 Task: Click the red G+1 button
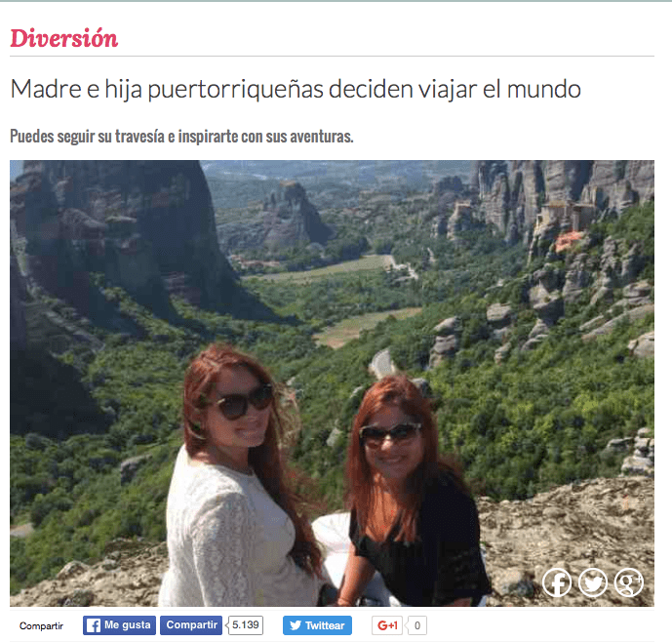click(x=387, y=625)
